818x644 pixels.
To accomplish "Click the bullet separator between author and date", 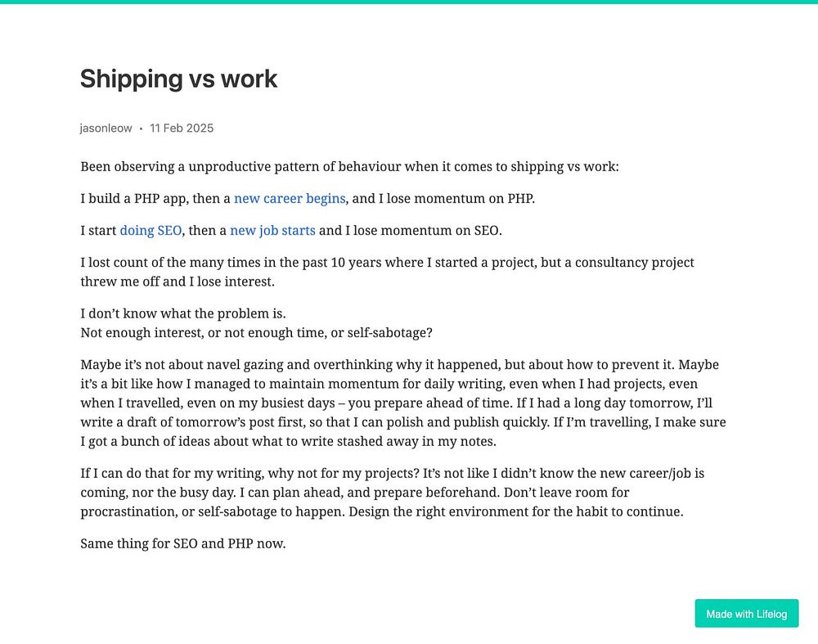I will coord(141,129).
